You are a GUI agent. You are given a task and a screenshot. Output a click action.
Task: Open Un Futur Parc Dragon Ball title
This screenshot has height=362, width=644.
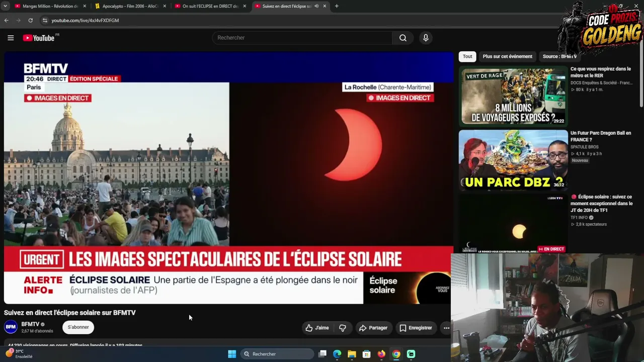point(601,136)
